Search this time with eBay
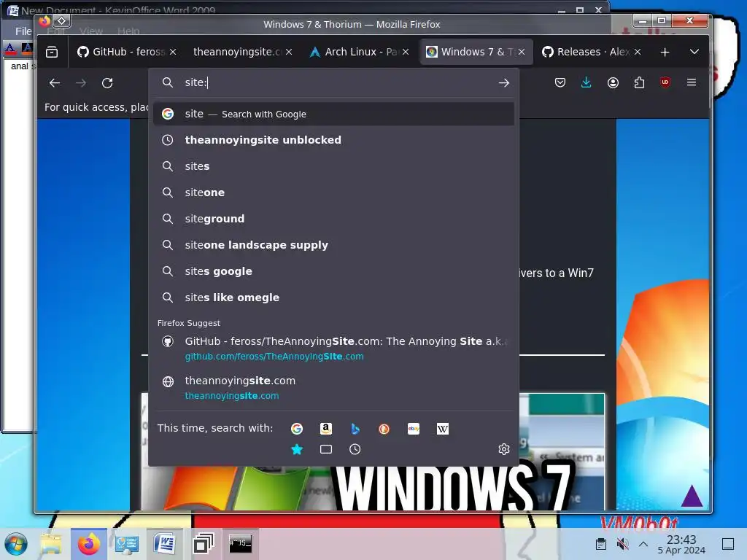This screenshot has width=747, height=560. coord(414,429)
